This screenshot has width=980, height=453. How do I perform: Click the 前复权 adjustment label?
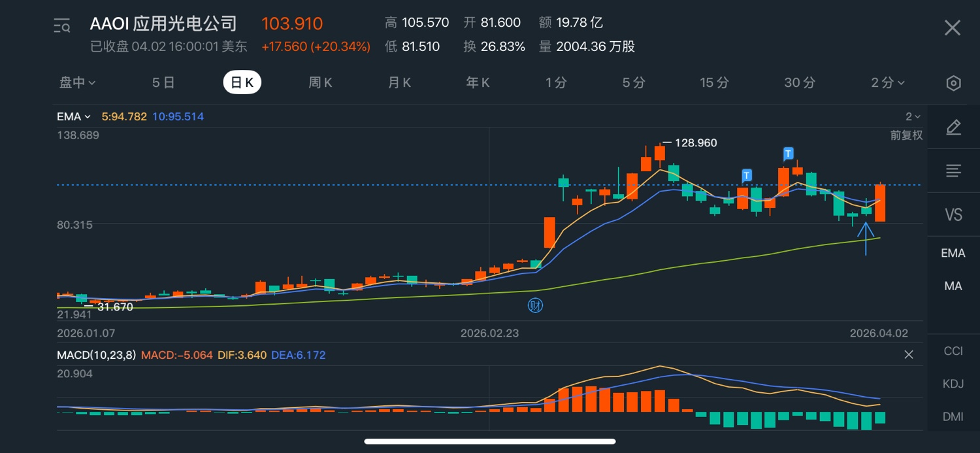click(906, 135)
